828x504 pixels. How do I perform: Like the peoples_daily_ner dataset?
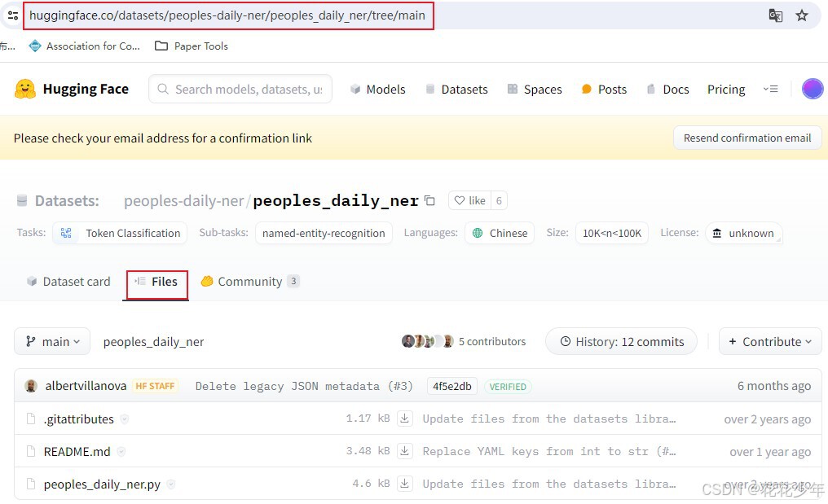pos(469,201)
